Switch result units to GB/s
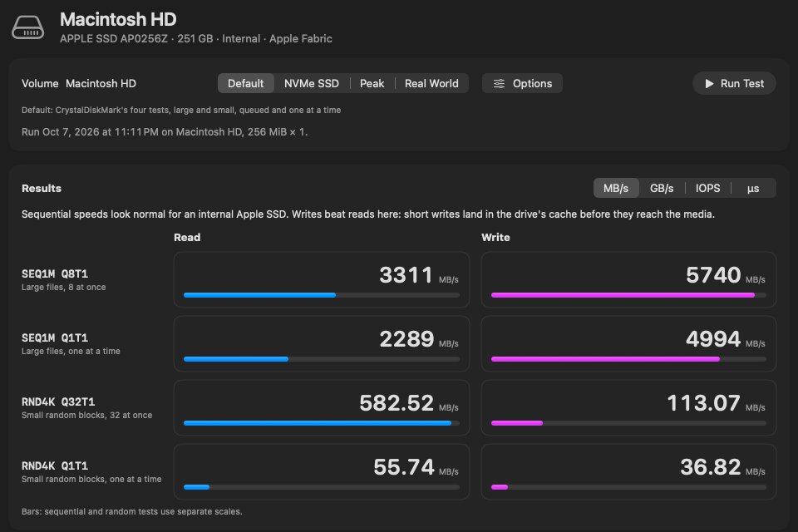This screenshot has width=798, height=532. [662, 189]
